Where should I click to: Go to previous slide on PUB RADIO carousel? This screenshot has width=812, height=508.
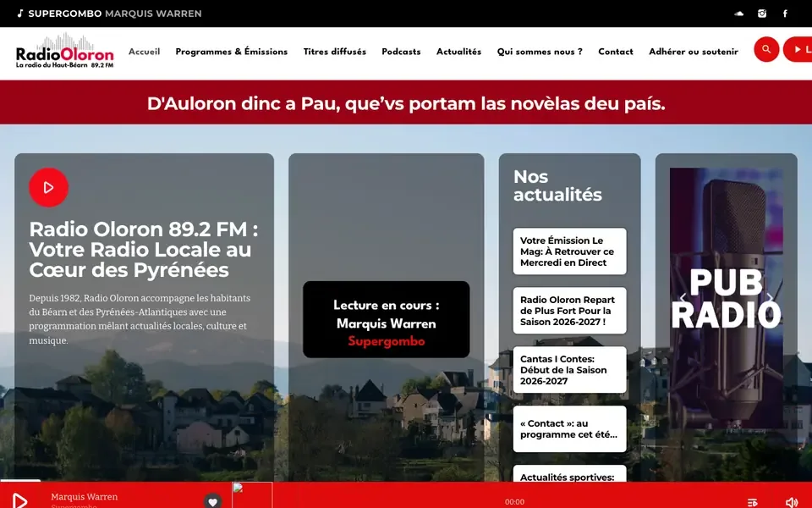[683, 297]
